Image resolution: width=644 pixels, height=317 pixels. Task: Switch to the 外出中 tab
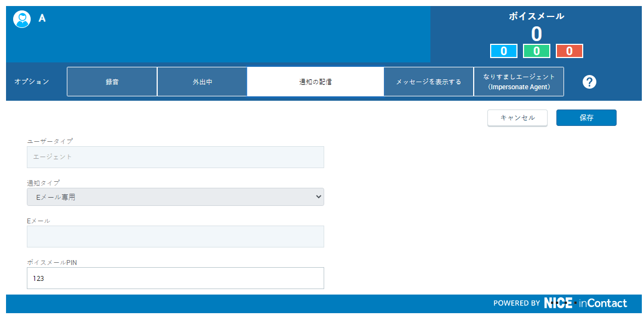point(203,82)
